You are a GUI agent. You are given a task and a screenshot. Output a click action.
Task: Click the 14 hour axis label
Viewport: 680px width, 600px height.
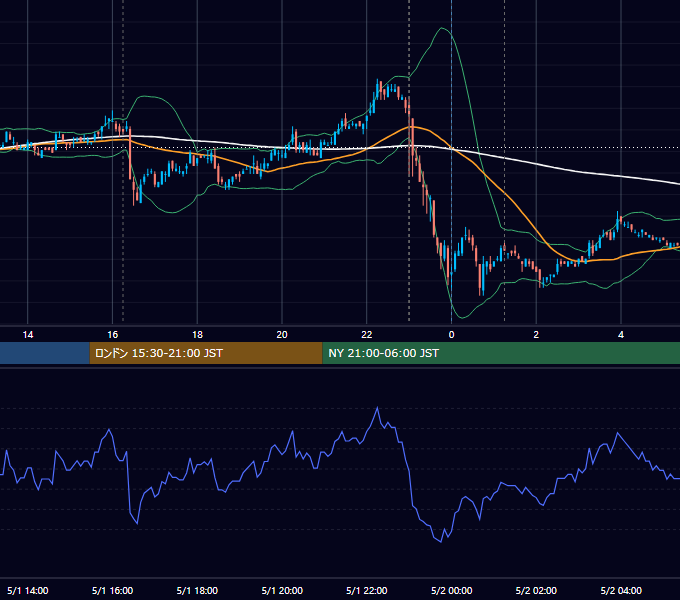28,335
